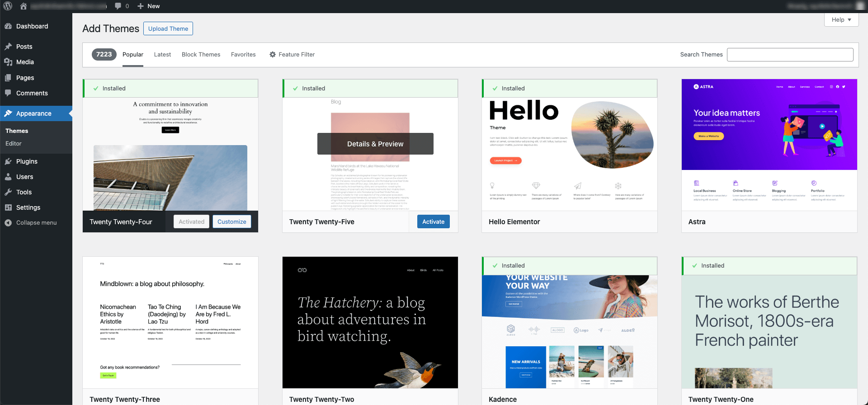Open the Favorites tab

(243, 55)
